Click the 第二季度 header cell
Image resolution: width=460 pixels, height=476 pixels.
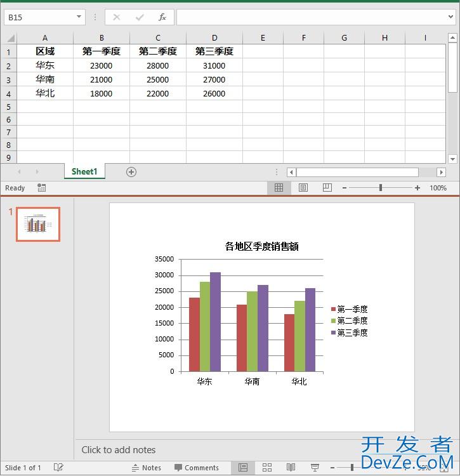158,51
